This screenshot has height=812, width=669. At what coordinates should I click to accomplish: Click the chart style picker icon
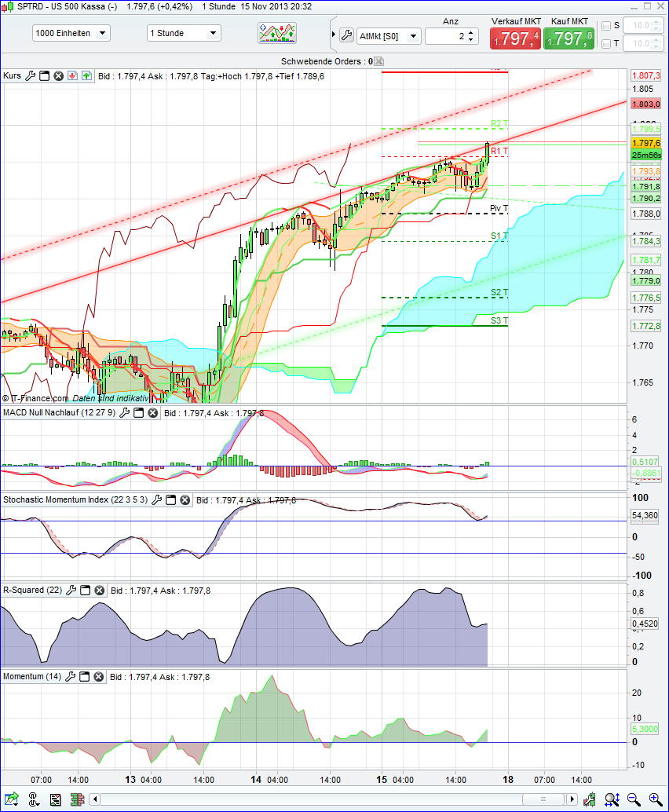[x=278, y=33]
